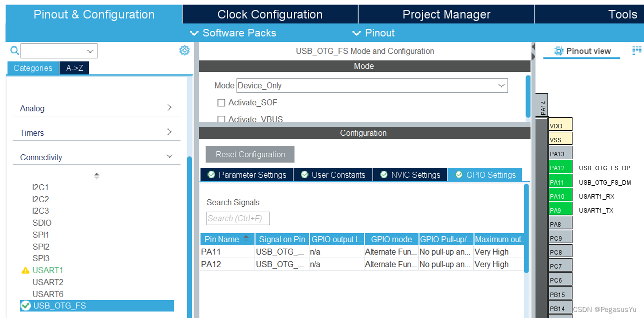Click the search magnifier icon
Screen dimensions: 644x318
pos(14,50)
